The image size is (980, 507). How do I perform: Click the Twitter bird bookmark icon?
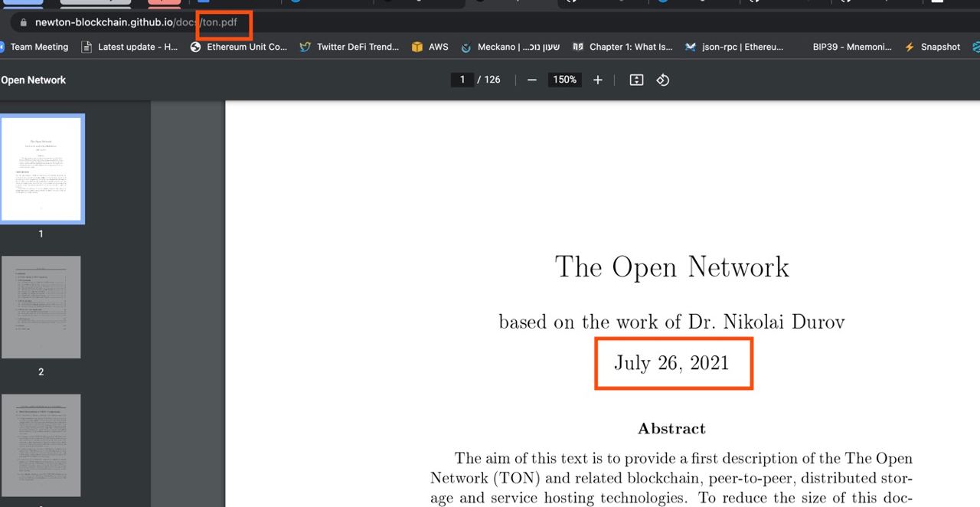pos(305,47)
